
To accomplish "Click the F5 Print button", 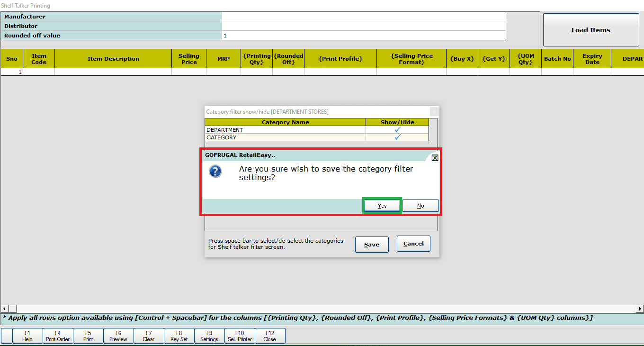I will tap(88, 336).
